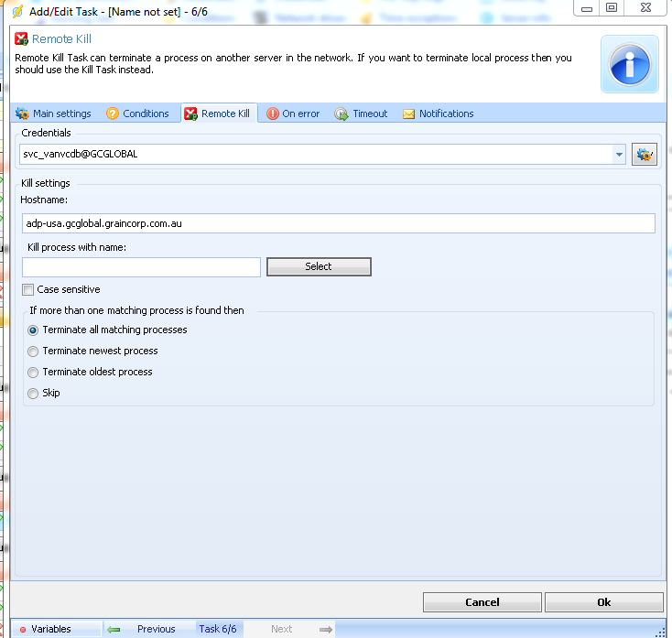Screen dimensions: 672x638
Task: Choose Terminate oldest process option
Action: tap(34, 373)
